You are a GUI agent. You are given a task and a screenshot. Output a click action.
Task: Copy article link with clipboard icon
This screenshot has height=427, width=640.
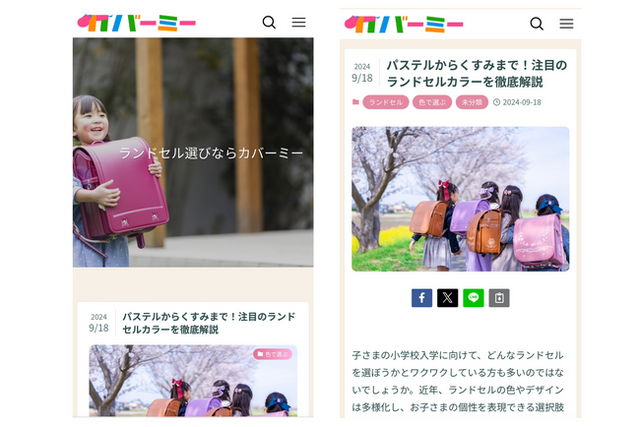click(x=499, y=298)
